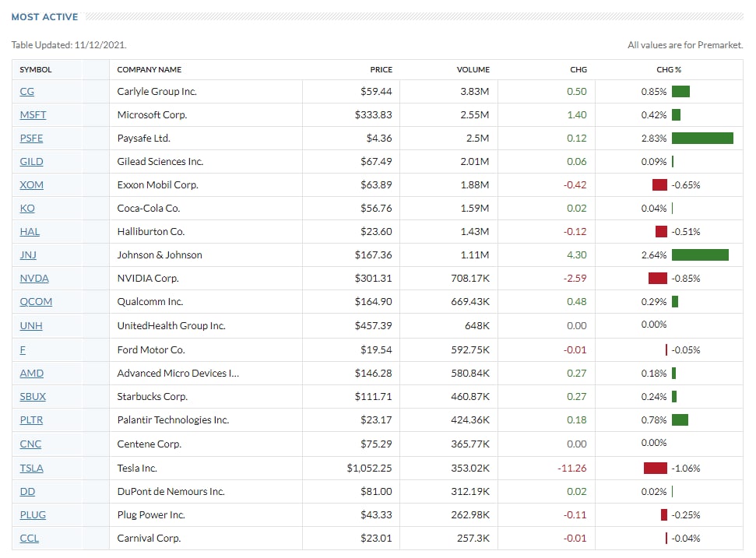Viewport: 756px width, 558px height.
Task: Click Tesla change -11.26
Action: (571, 469)
